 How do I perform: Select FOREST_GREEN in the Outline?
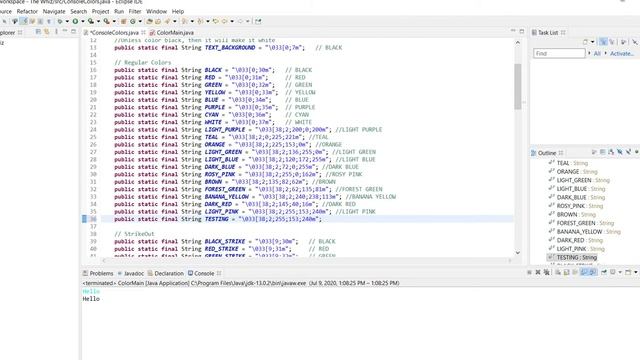coord(581,223)
